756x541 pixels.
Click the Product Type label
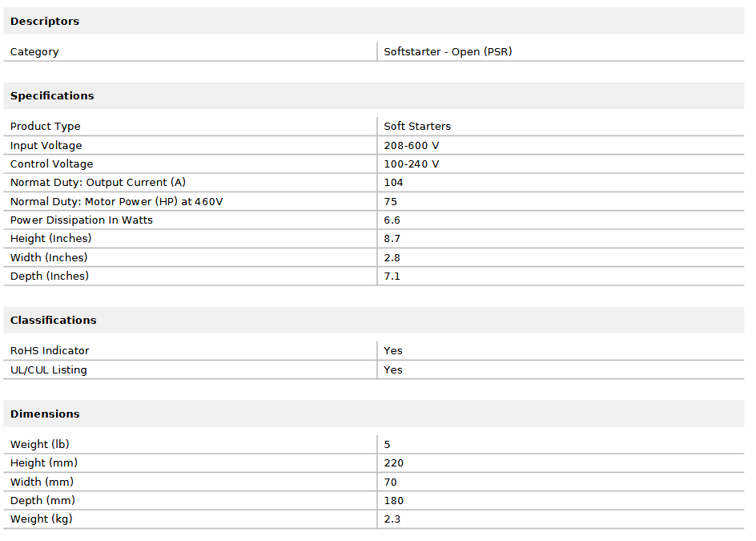46,126
